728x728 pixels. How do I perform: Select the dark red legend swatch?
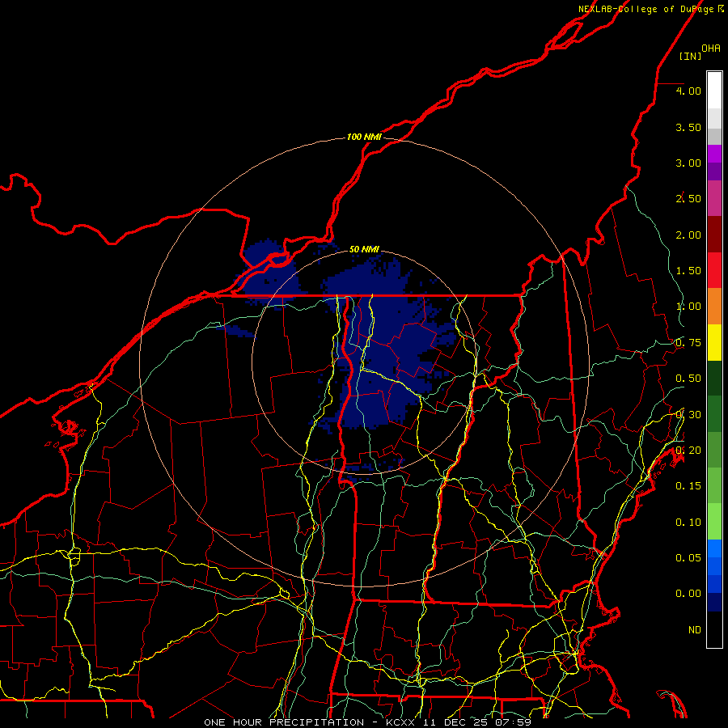tap(714, 235)
